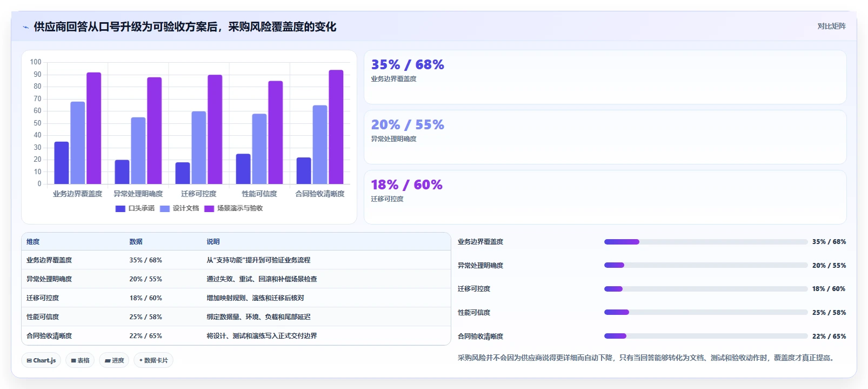Click the 口头承诺 bar for 异常处理明确度
Screen dimensions: 868x389
[122, 172]
